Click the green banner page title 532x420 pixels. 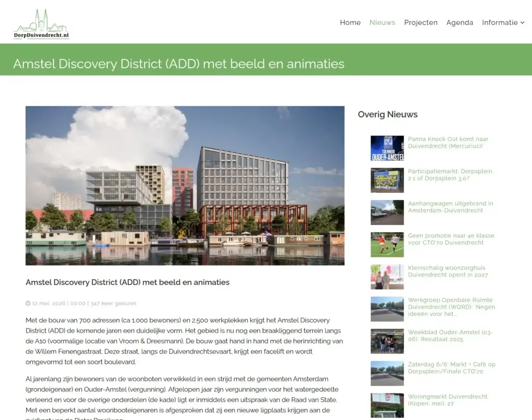179,64
